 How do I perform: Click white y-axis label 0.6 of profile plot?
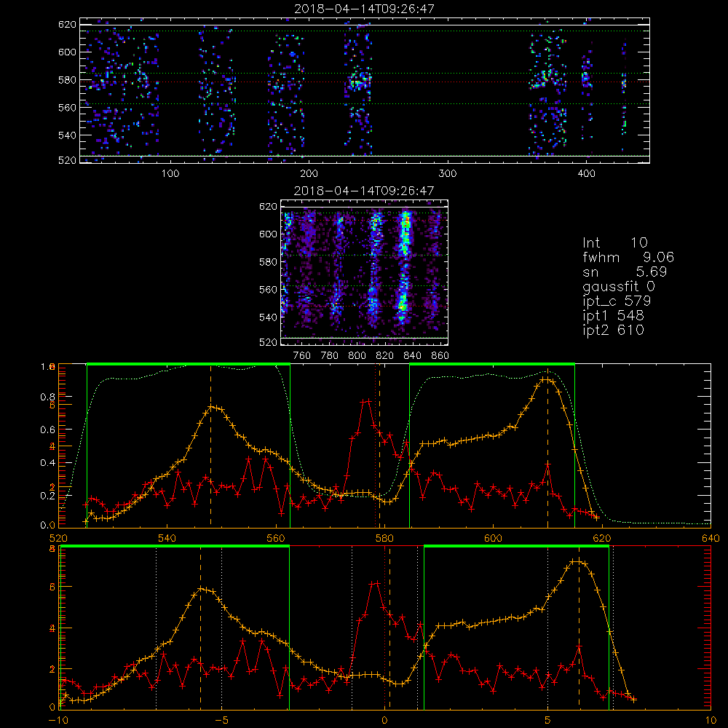click(47, 430)
